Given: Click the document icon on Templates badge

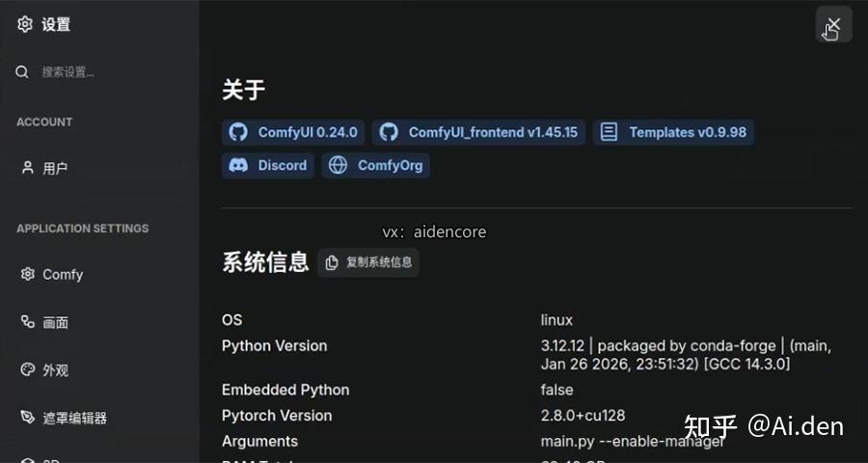Looking at the screenshot, I should coord(609,132).
